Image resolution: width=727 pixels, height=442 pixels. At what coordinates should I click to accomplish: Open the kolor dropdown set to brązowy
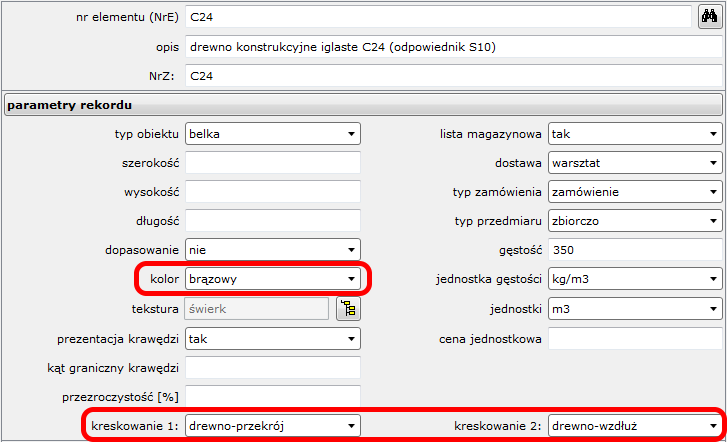(272, 279)
